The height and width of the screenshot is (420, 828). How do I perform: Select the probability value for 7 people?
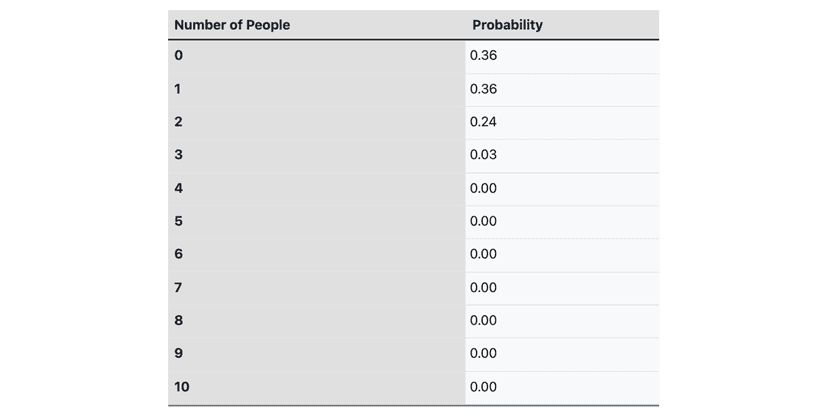[x=483, y=288]
